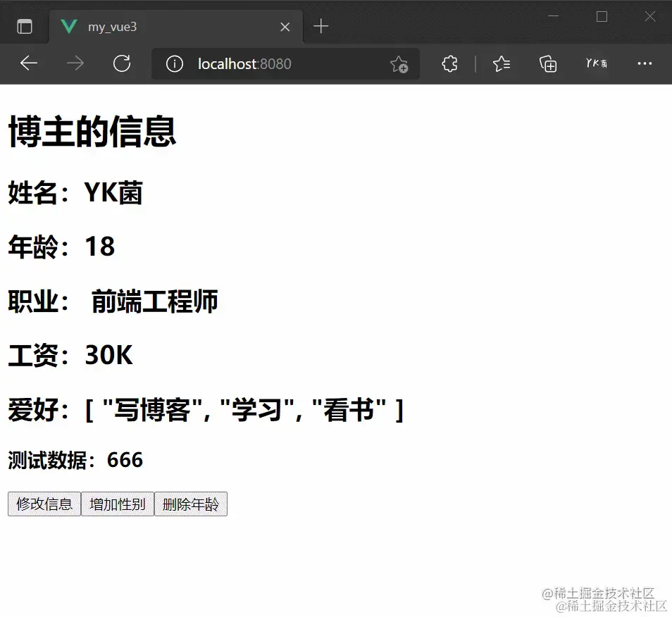672x617 pixels.
Task: Open the tab actions menu icon
Action: (25, 27)
